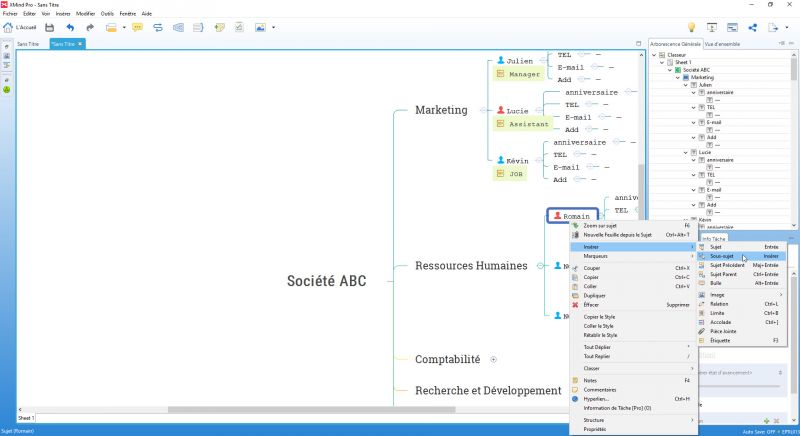The height and width of the screenshot is (436, 800).
Task: Click the presentation mode icon
Action: [712, 28]
